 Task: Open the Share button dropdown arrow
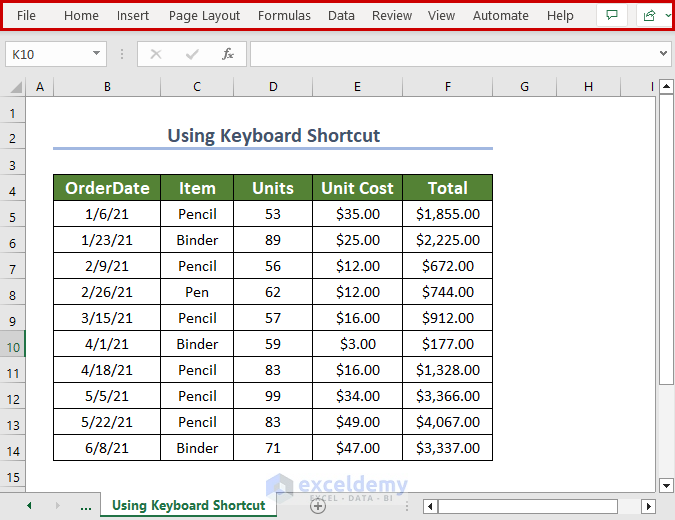(667, 15)
